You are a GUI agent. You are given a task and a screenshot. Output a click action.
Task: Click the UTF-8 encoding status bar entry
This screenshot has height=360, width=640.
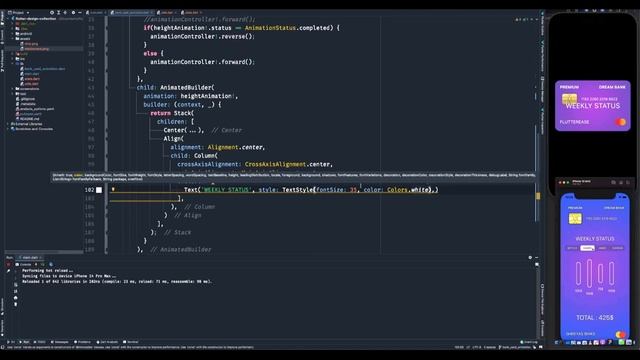point(477,347)
